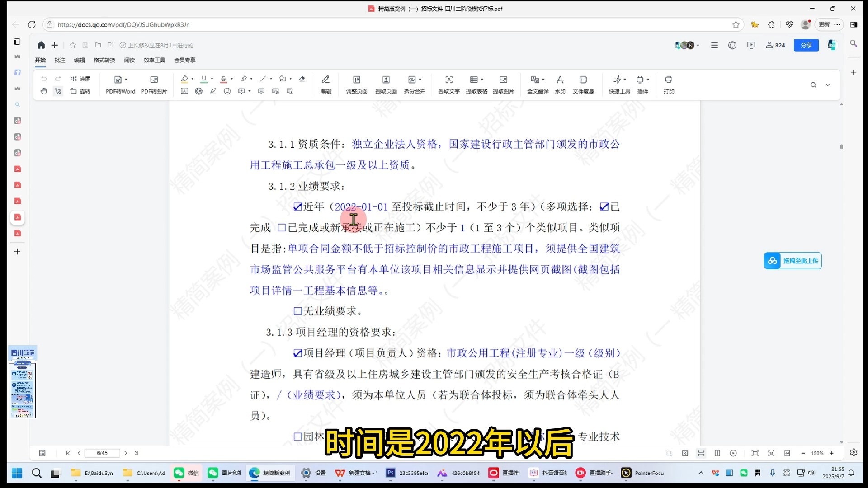Image resolution: width=868 pixels, height=488 pixels.
Task: Open the strikethrough options dropdown arrow
Action: pos(232,79)
